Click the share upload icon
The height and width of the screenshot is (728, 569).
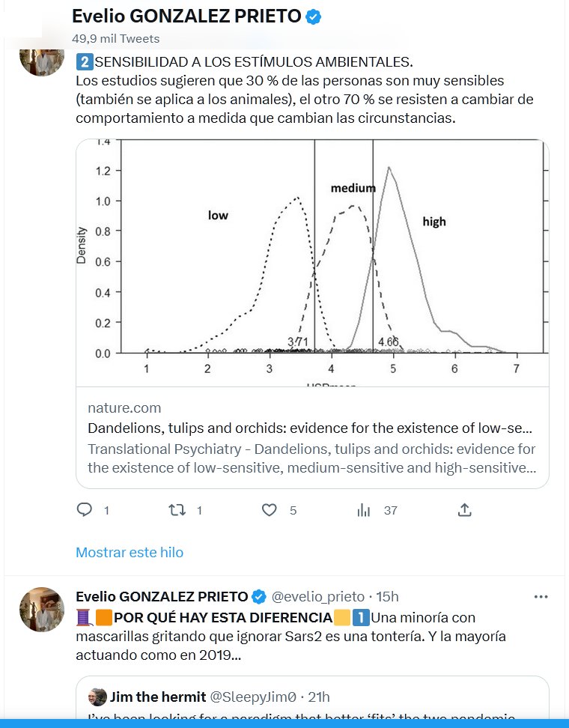coord(464,510)
